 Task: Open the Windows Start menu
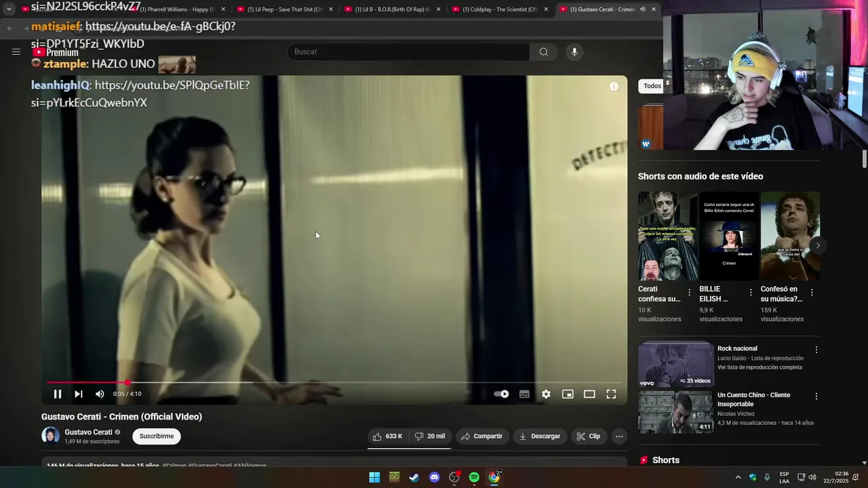[374, 477]
